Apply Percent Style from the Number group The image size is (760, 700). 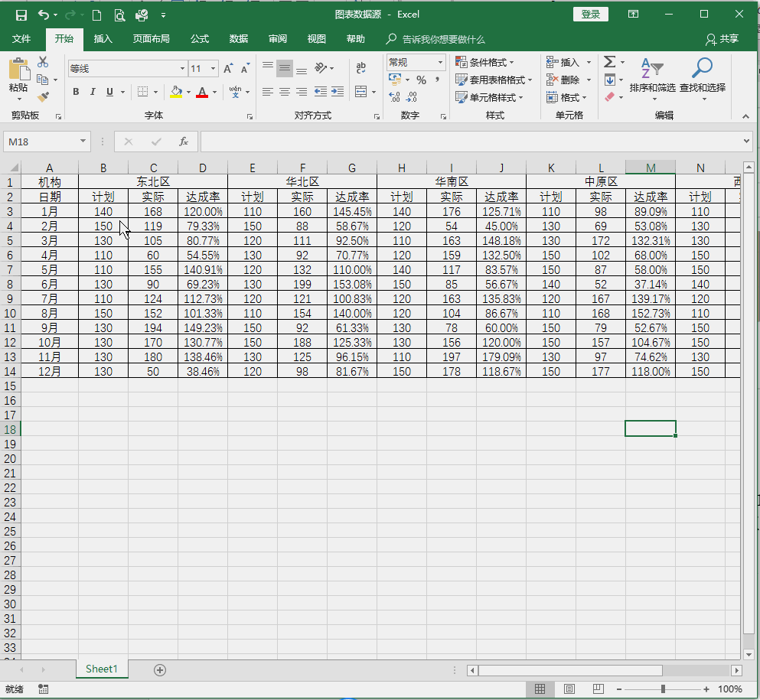tap(420, 79)
